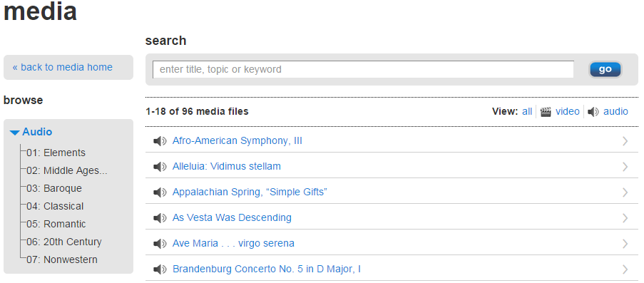The width and height of the screenshot is (644, 283).
Task: Click the clapperboard video icon in View
Action: pyautogui.click(x=546, y=112)
